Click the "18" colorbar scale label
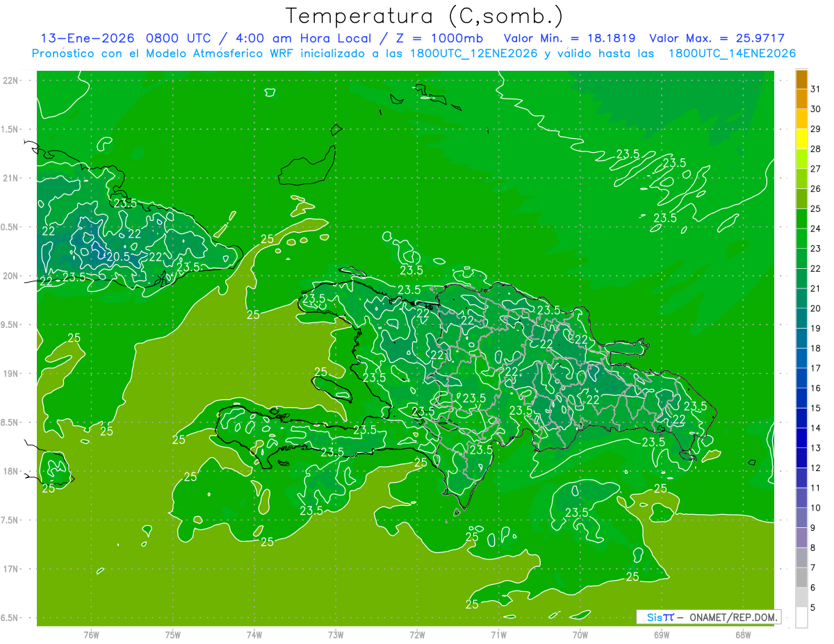The width and height of the screenshot is (834, 644). pos(816,348)
